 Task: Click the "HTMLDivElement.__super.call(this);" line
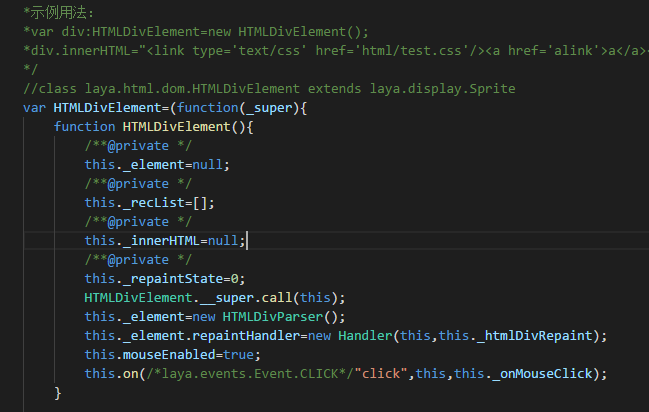[x=214, y=298]
